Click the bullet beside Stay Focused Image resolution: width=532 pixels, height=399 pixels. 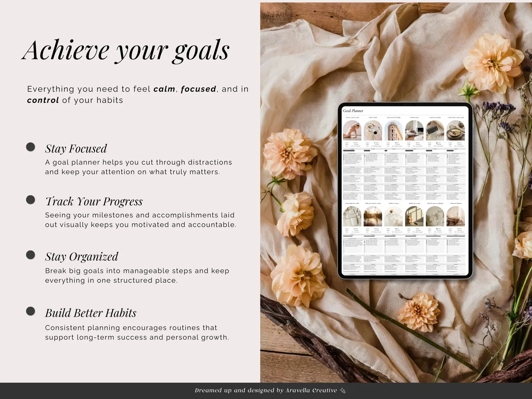30,147
